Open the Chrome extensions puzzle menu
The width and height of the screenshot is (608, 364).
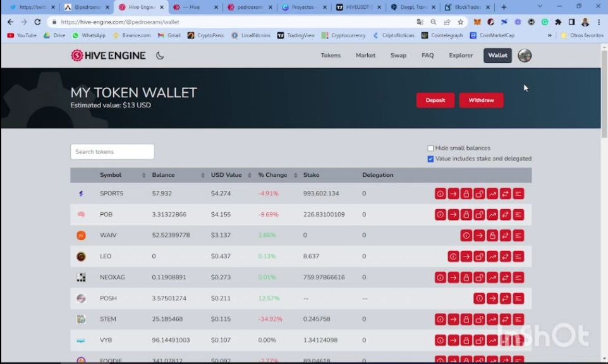pos(558,22)
